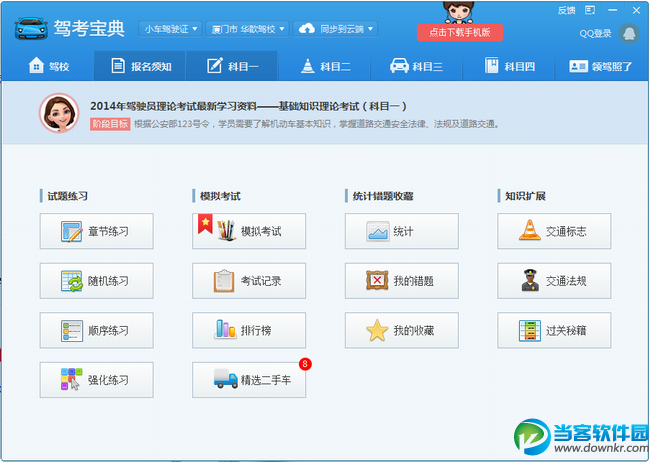Viewport: 650px width, 462px height.
Task: Switch to the 报名须知 tab
Action: (140, 66)
